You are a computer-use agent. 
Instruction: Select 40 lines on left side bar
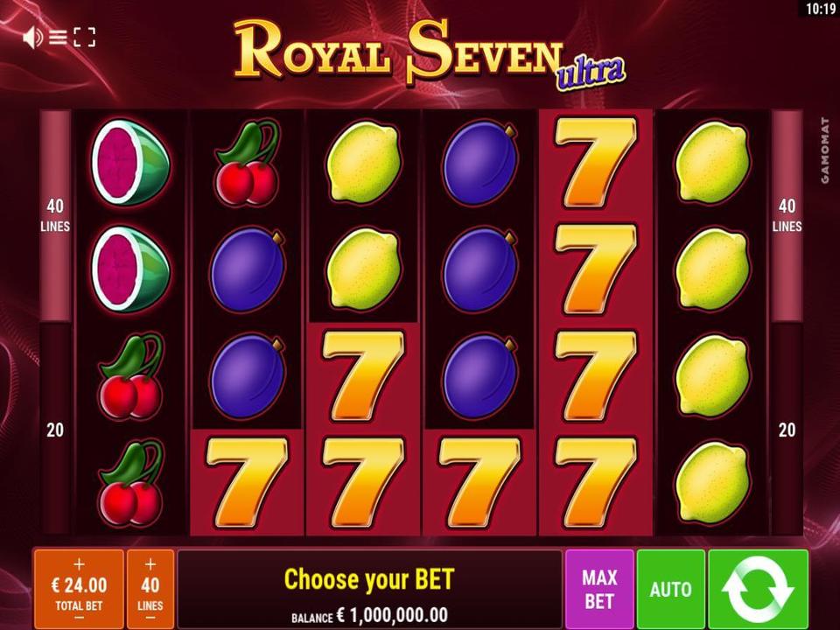coord(55,215)
